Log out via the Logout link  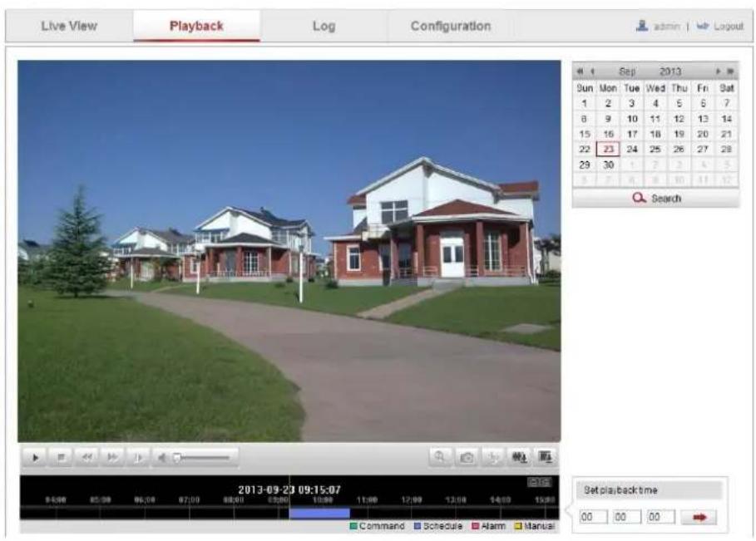pyautogui.click(x=729, y=26)
